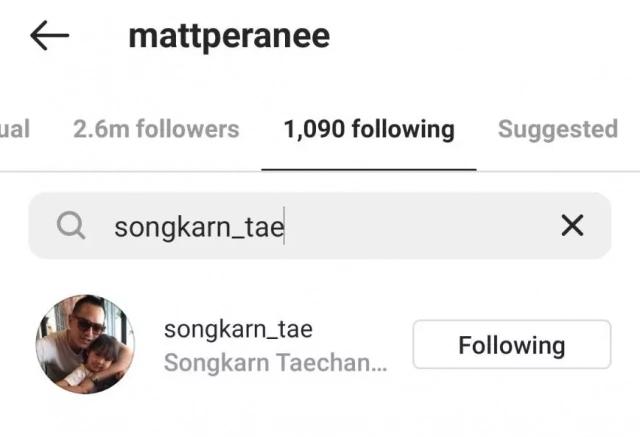640x437 pixels.
Task: View followers list showing 2.6m
Action: (156, 129)
